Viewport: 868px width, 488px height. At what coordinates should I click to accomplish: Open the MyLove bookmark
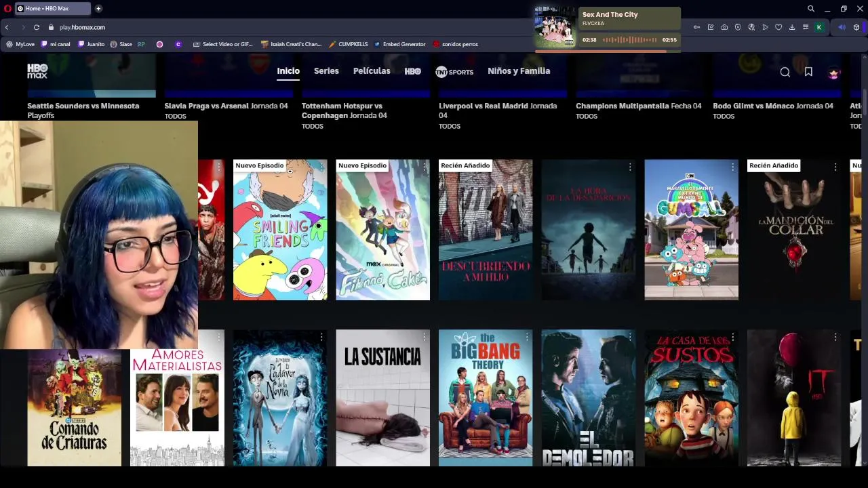coord(20,44)
